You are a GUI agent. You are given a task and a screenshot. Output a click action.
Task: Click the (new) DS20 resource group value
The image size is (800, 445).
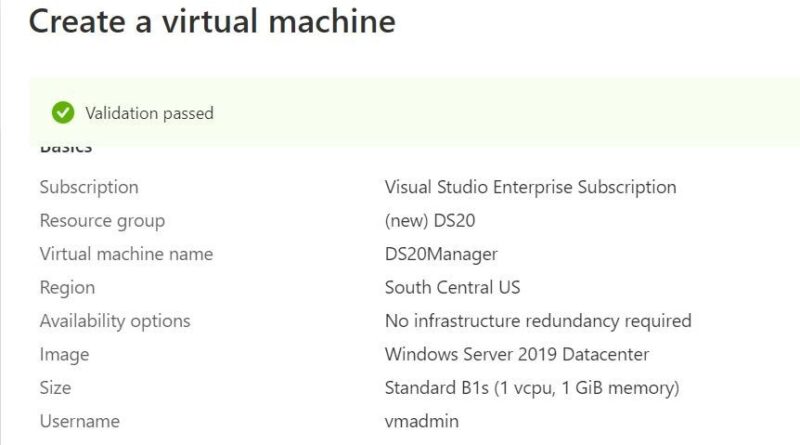pos(430,220)
